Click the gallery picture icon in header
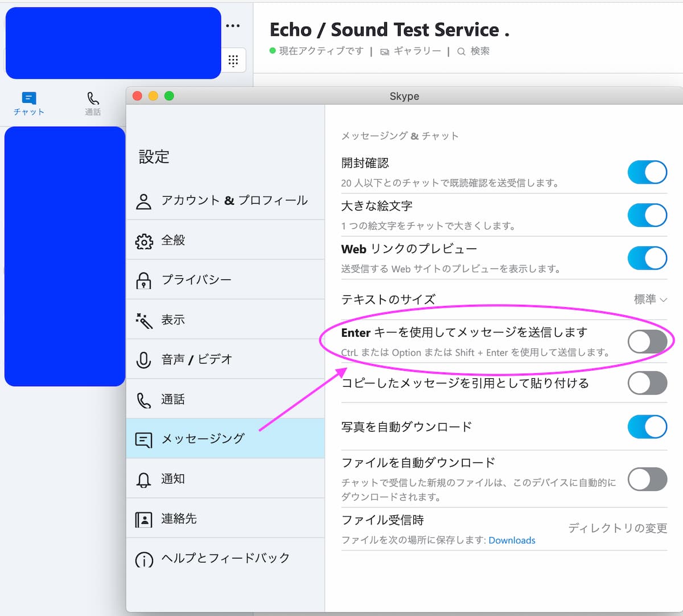Viewport: 683px width, 616px height. tap(385, 52)
